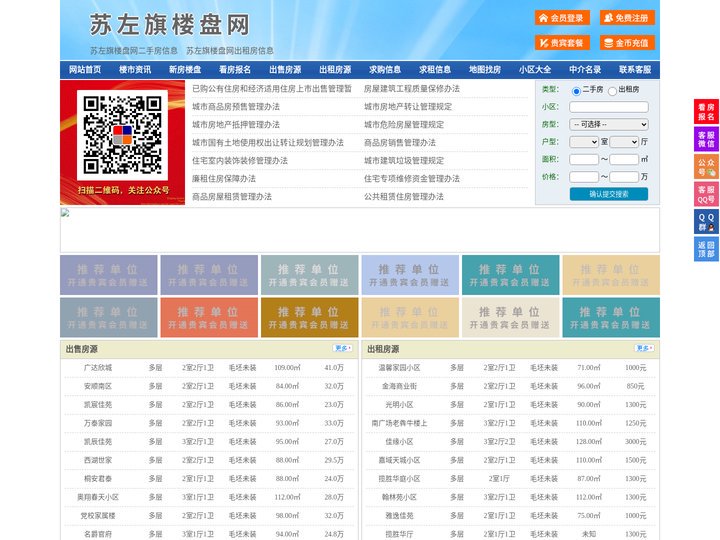This screenshot has width=720, height=540.
Task: Open 求租信息 nav item
Action: click(x=435, y=70)
